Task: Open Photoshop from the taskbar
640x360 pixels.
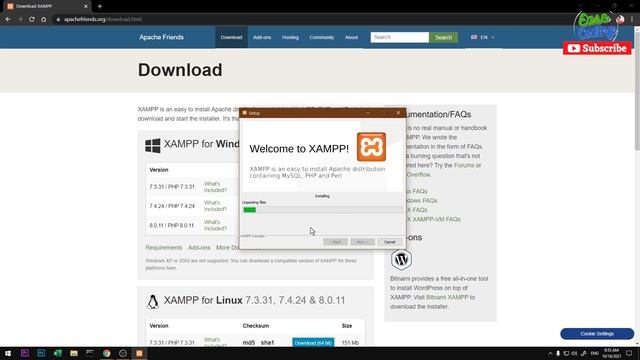Action: (x=41, y=353)
